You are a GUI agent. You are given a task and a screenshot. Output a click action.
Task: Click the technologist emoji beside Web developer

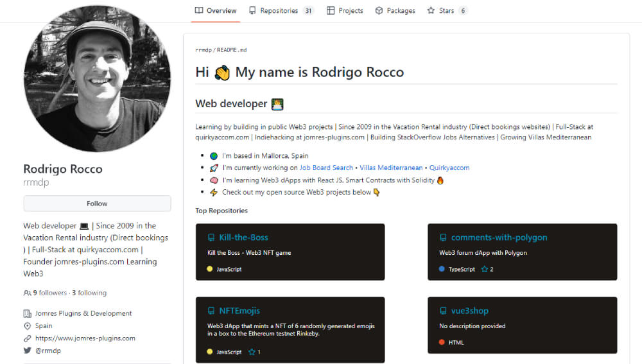277,105
